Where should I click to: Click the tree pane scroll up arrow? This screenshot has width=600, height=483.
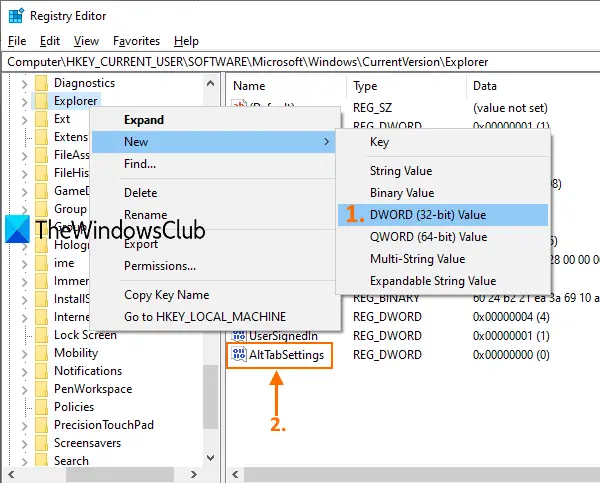tap(210, 83)
